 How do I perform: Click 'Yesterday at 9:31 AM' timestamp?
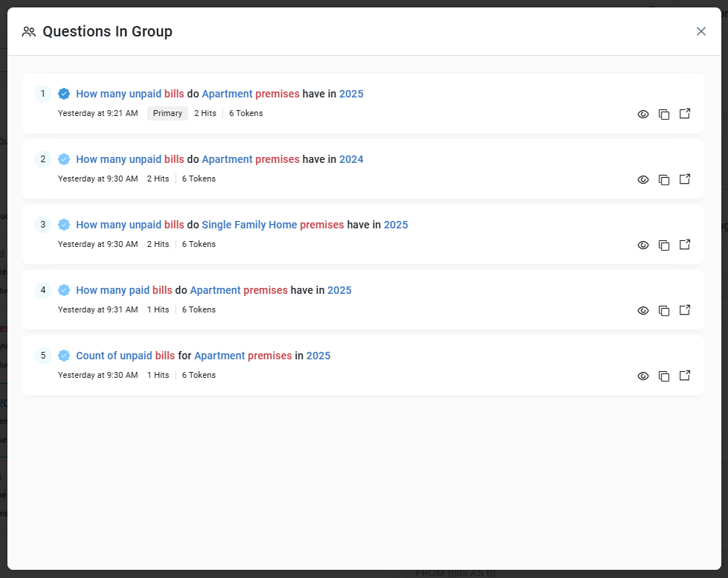98,310
